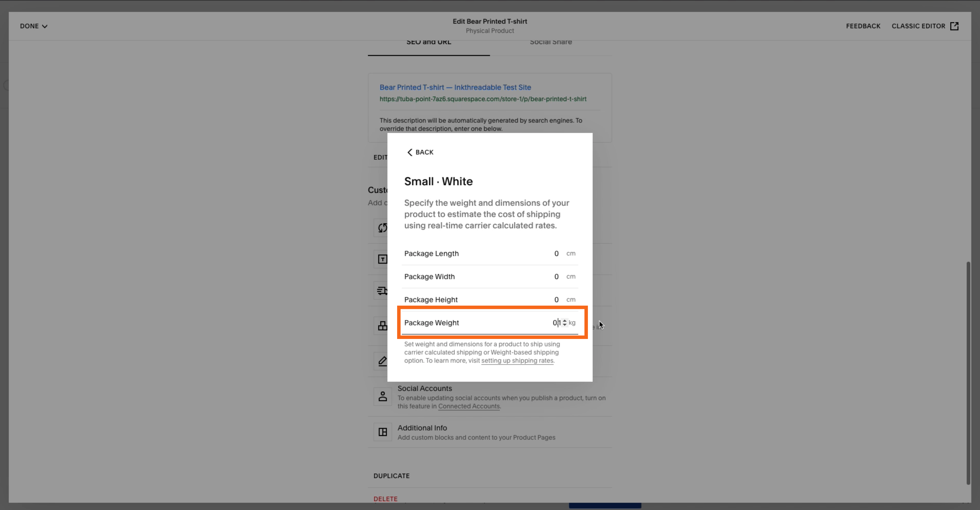Viewport: 980px width, 510px height.
Task: Click the shipping truck icon left of dialog
Action: pyautogui.click(x=382, y=291)
